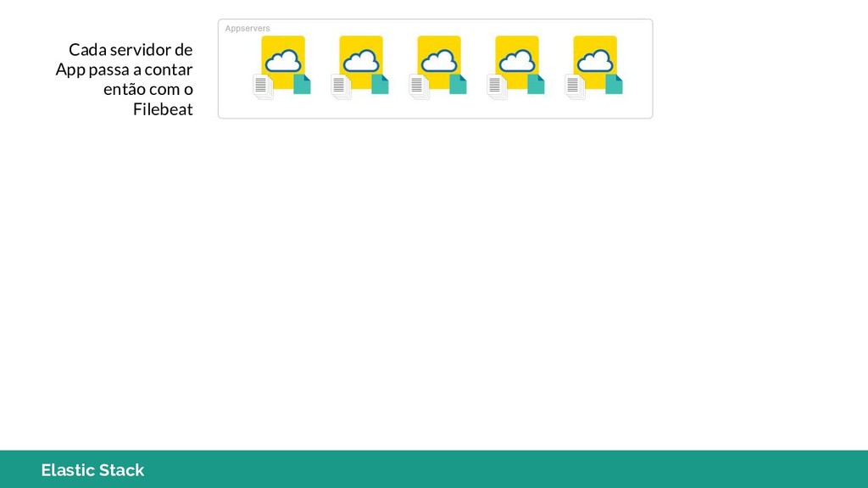Screen dimensions: 868x488
Task: Click the teal Filebeat file icon on third server
Action: (x=458, y=84)
